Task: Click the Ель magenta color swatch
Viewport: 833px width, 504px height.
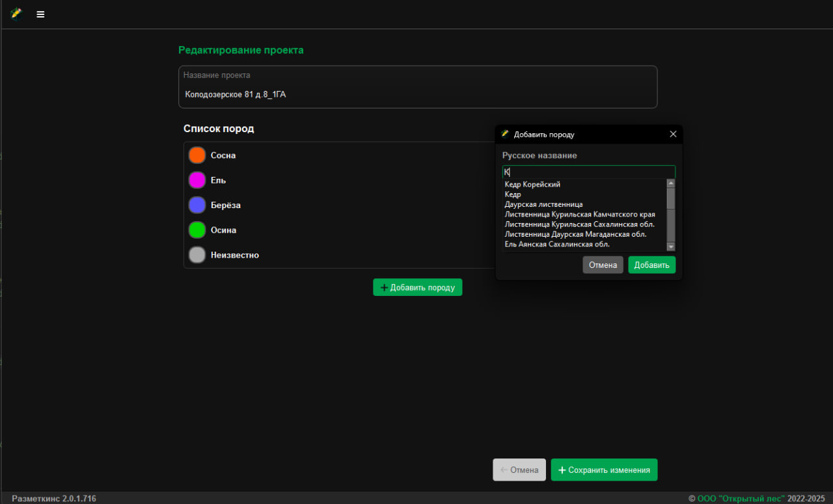Action: [197, 180]
